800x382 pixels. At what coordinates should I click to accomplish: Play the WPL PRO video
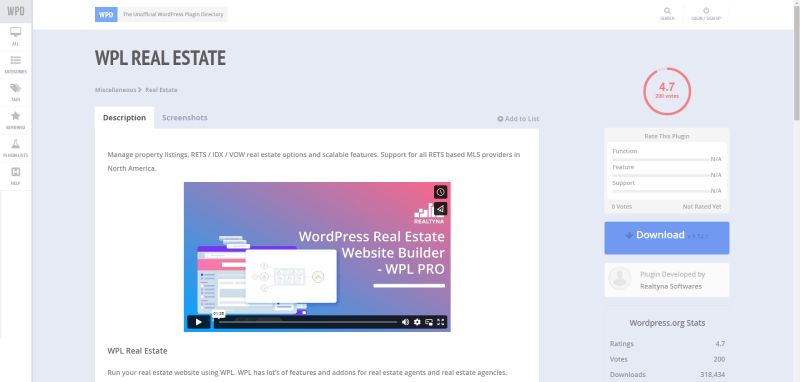coord(198,322)
